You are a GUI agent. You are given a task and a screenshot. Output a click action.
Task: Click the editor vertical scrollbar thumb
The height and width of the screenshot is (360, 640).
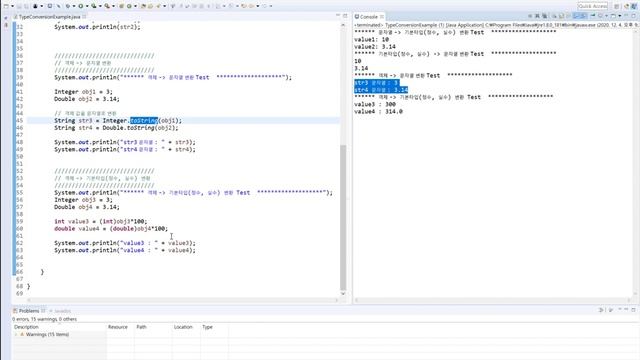343,217
